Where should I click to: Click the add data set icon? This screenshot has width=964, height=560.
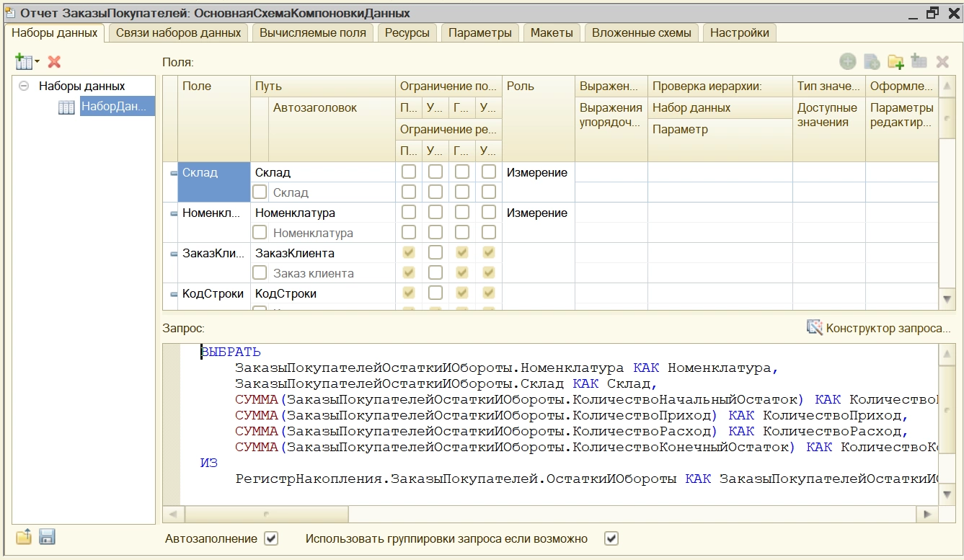(x=25, y=62)
